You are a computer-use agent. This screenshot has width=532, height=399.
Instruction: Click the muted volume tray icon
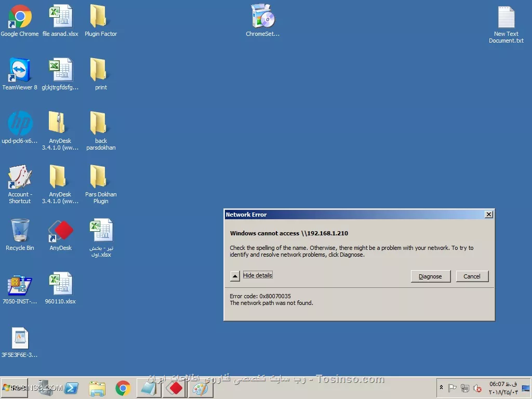[477, 388]
